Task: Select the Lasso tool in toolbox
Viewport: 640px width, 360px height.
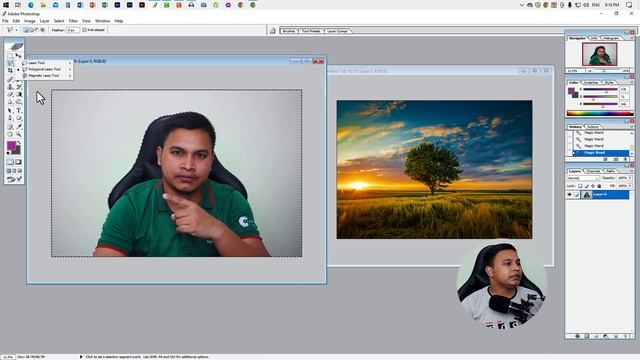Action: [10, 63]
